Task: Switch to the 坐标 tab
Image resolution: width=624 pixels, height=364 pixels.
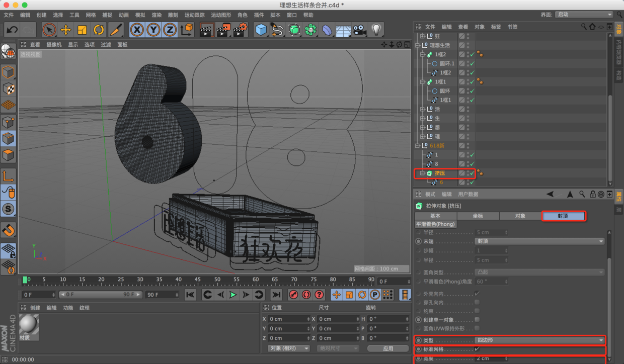Action: coord(478,216)
